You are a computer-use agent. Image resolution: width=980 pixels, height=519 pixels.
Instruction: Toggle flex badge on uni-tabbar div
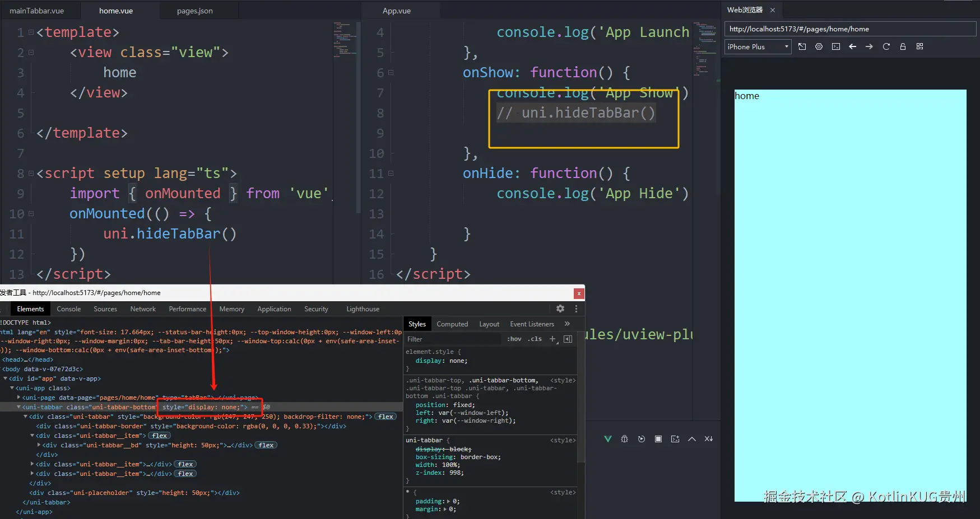pos(386,417)
